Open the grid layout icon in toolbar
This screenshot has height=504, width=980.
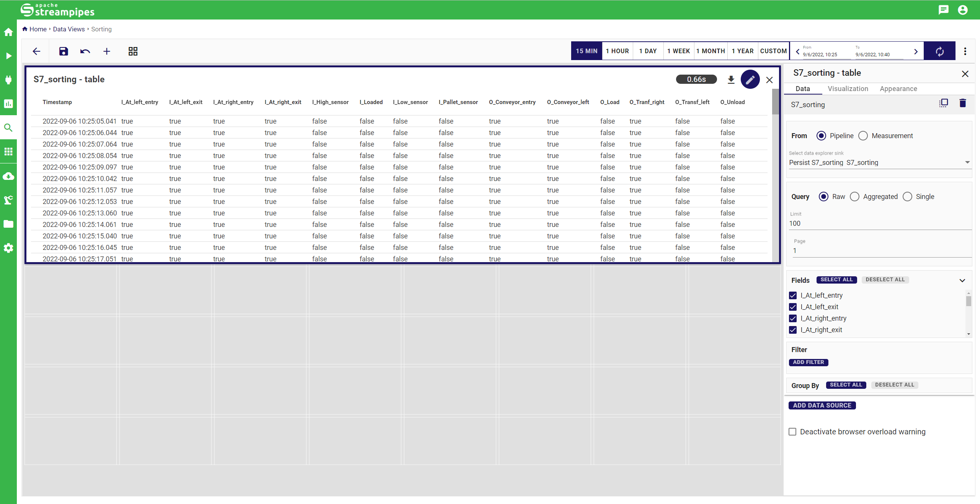[x=133, y=51]
